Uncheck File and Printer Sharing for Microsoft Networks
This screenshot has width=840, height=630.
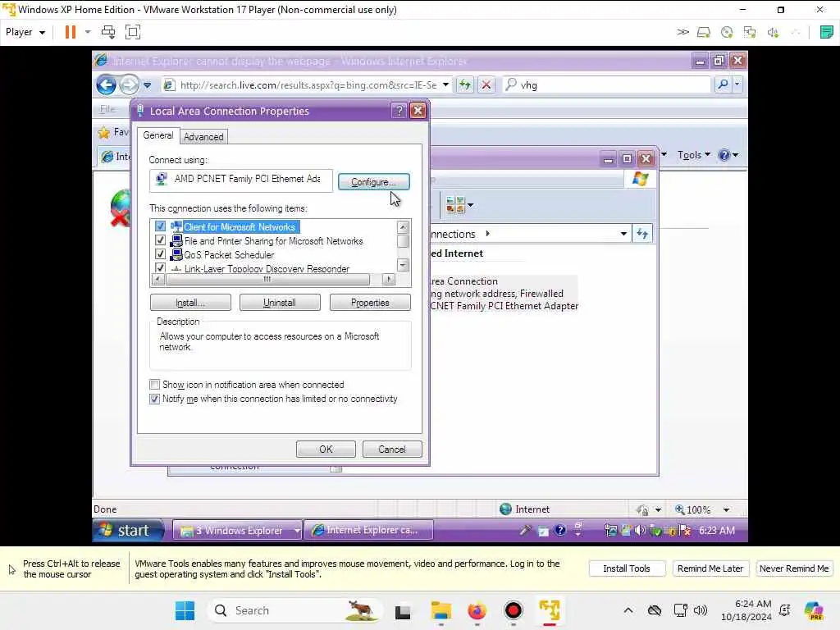coord(160,240)
